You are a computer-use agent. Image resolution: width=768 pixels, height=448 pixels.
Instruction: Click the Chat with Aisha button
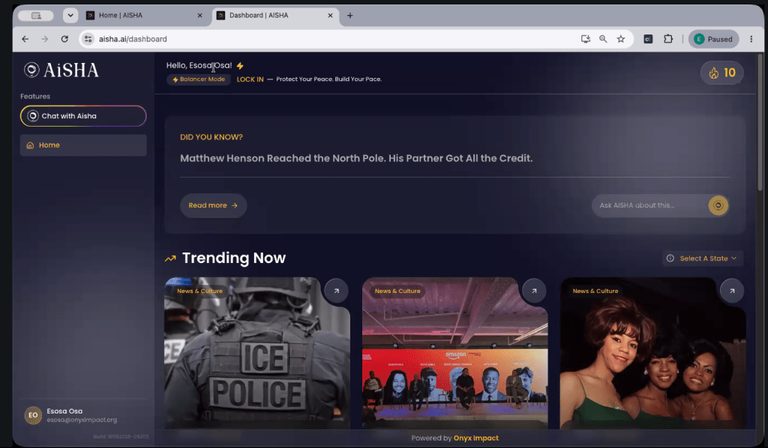[x=83, y=116]
